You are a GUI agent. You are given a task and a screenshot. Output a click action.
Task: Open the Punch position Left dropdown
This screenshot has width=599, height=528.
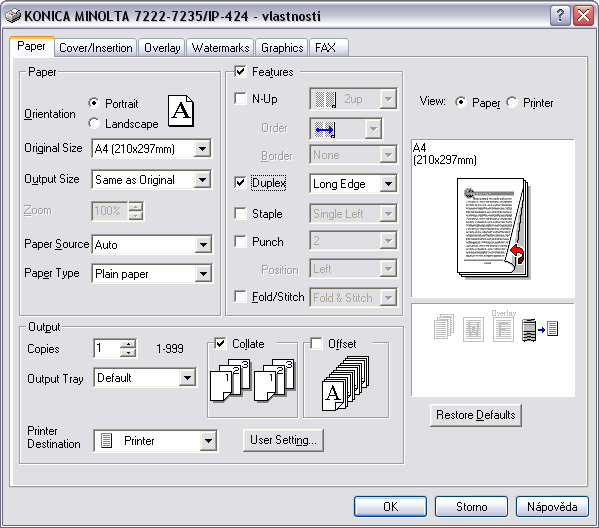coord(388,269)
